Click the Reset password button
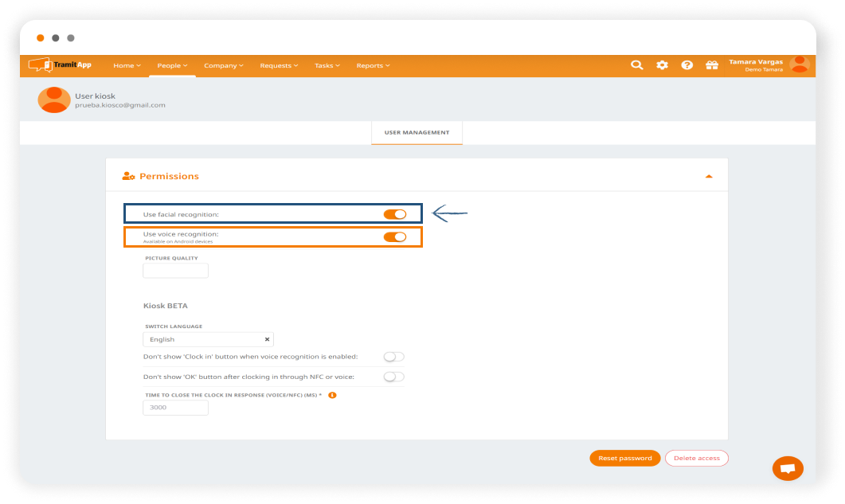The image size is (845, 504). point(624,458)
